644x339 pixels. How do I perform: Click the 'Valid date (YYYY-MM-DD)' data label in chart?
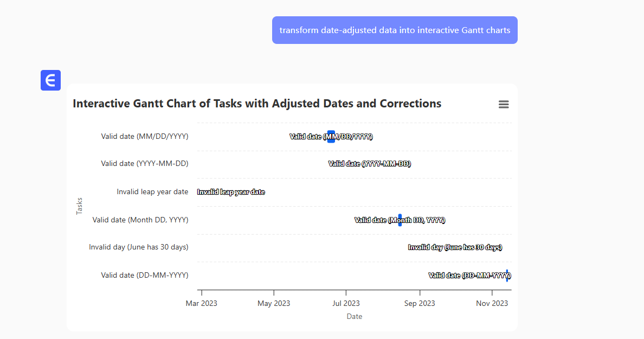pyautogui.click(x=369, y=164)
